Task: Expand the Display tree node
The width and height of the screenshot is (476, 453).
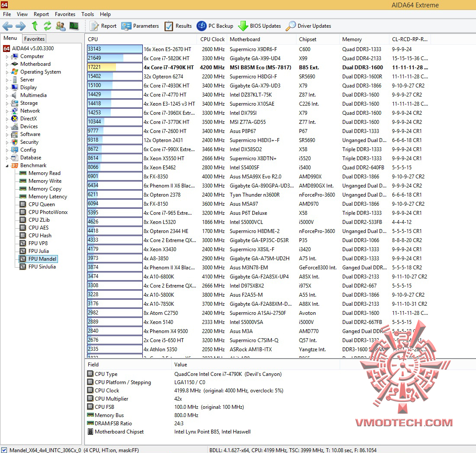Action: [x=7, y=88]
